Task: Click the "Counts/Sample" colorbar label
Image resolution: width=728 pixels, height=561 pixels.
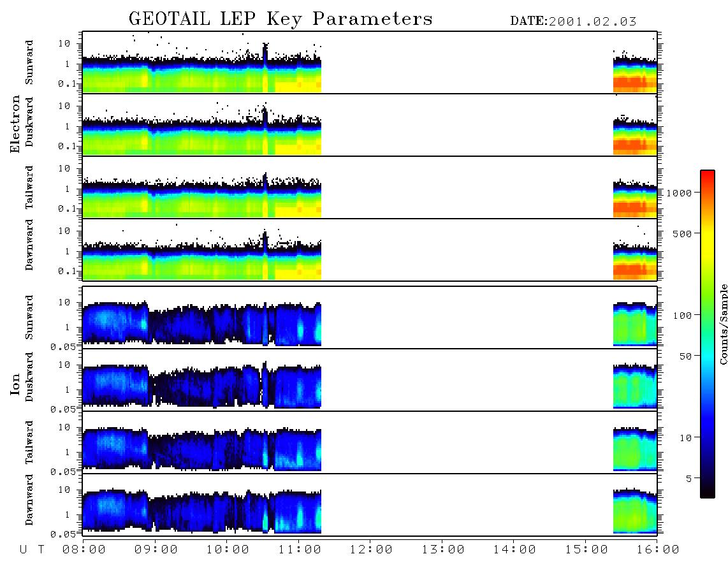Action: 723,324
